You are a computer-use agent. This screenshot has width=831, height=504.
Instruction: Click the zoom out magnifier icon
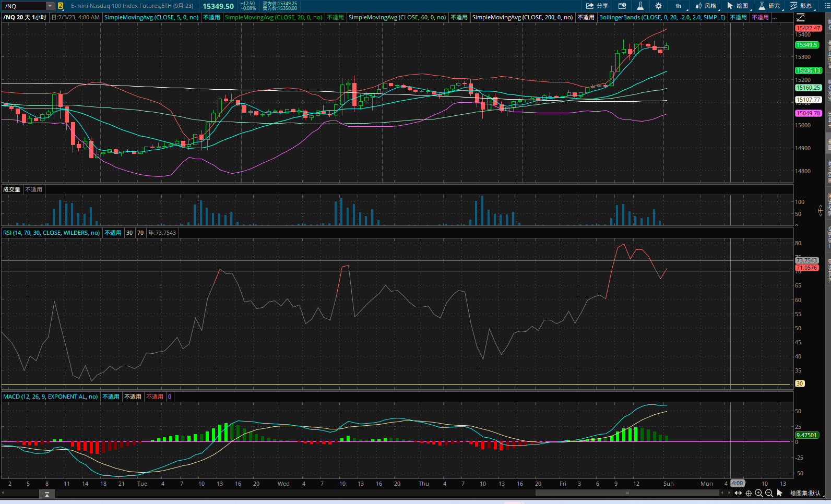point(769,493)
